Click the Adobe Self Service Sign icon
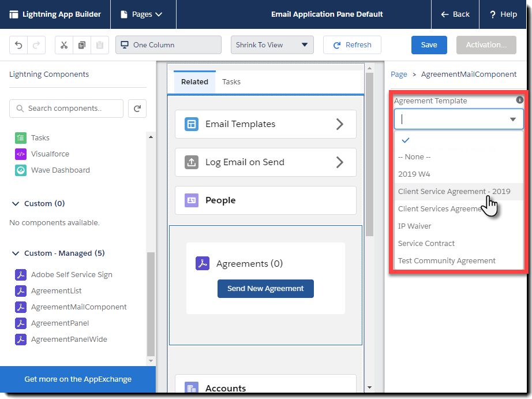 tap(21, 275)
